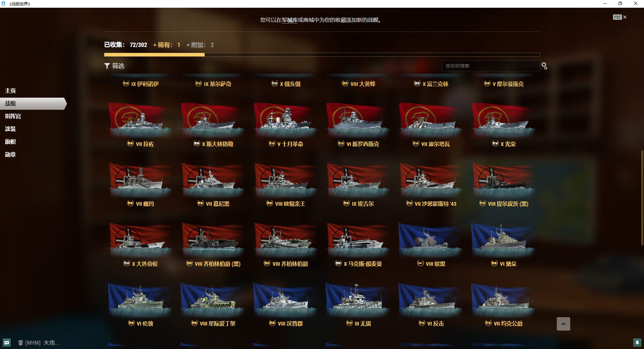Click the MHM clan shield icon
Viewport: 644px width, 349px height.
20,343
